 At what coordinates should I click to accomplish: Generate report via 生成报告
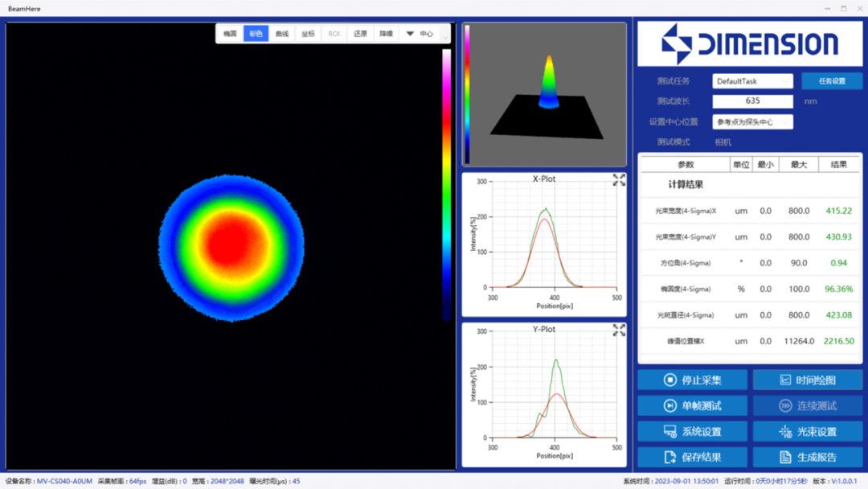click(807, 457)
